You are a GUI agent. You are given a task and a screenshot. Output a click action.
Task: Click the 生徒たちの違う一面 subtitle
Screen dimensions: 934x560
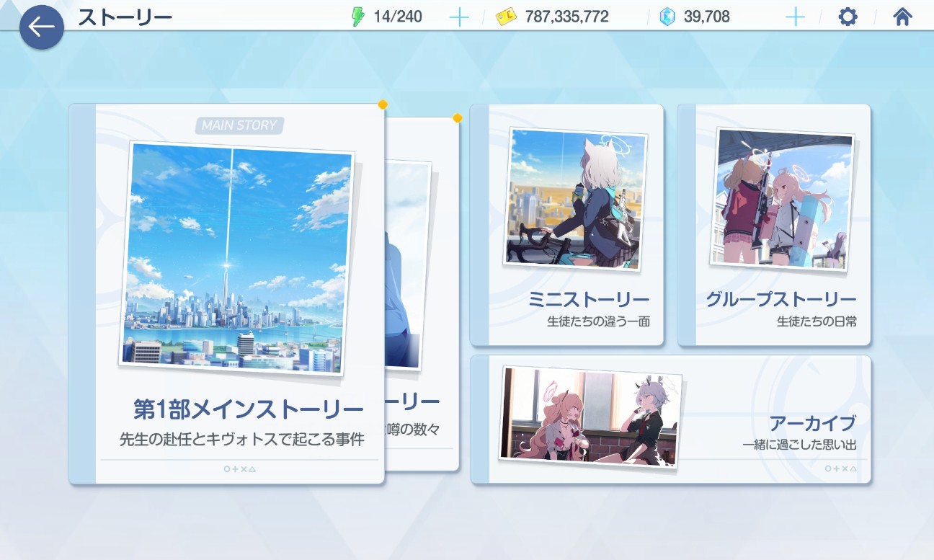coord(598,321)
